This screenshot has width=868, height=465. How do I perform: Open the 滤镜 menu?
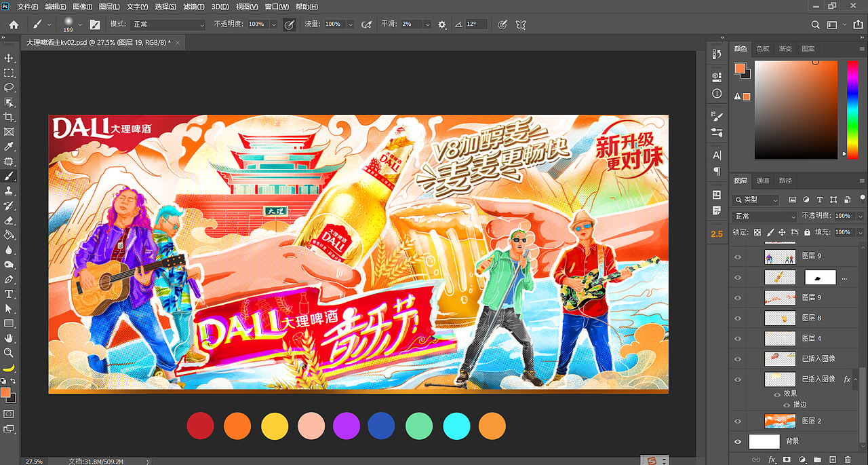193,6
